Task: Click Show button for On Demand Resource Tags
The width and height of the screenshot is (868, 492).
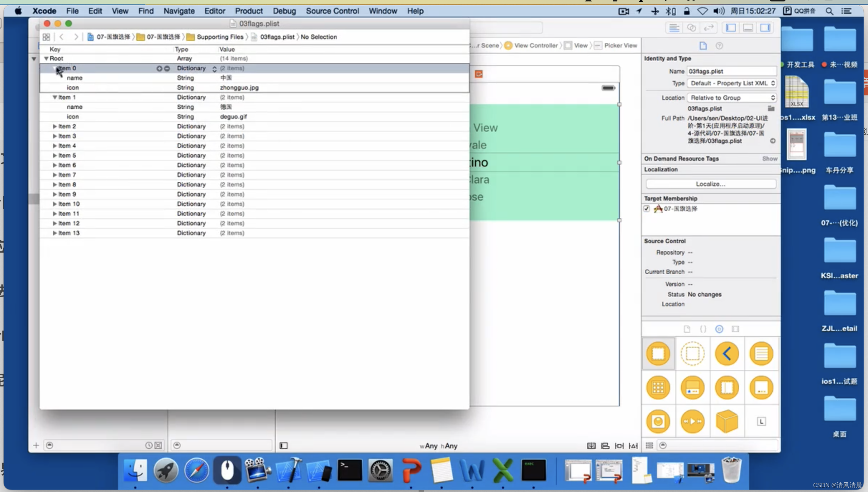Action: pos(769,158)
